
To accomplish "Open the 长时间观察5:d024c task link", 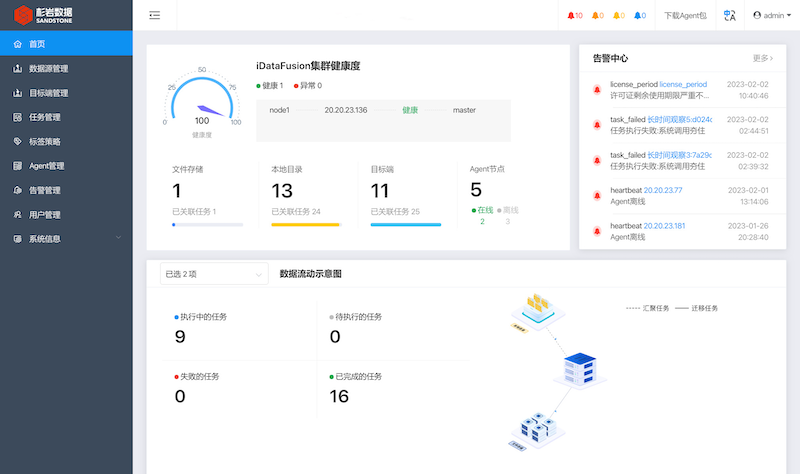I will (x=680, y=119).
